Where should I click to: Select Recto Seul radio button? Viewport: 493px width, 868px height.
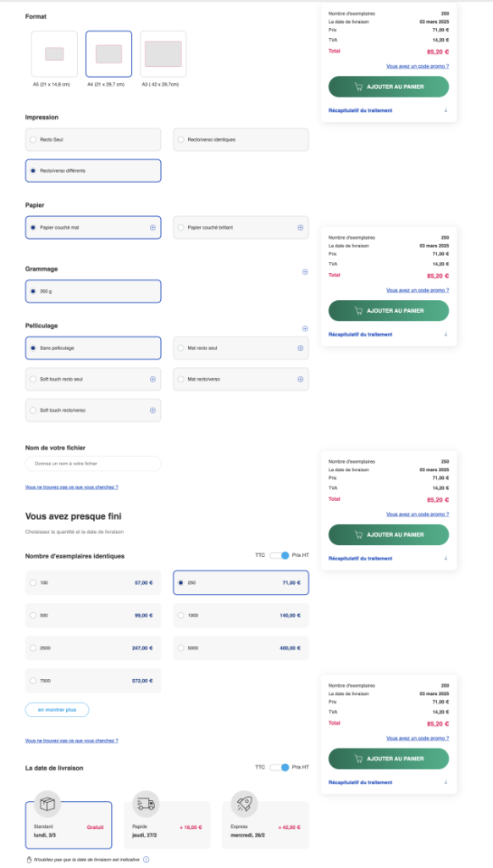[x=93, y=140]
